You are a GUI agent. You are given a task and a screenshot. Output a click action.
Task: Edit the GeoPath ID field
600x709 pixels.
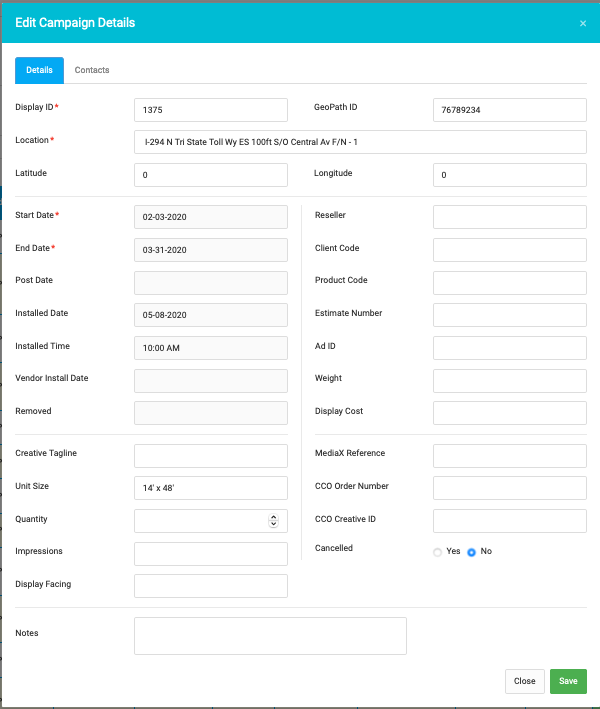510,110
